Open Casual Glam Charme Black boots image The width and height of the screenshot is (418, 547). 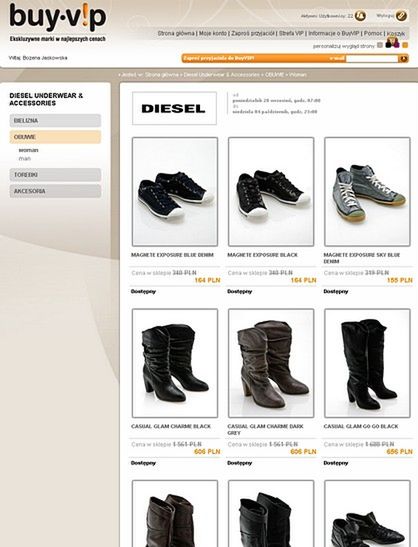click(175, 363)
